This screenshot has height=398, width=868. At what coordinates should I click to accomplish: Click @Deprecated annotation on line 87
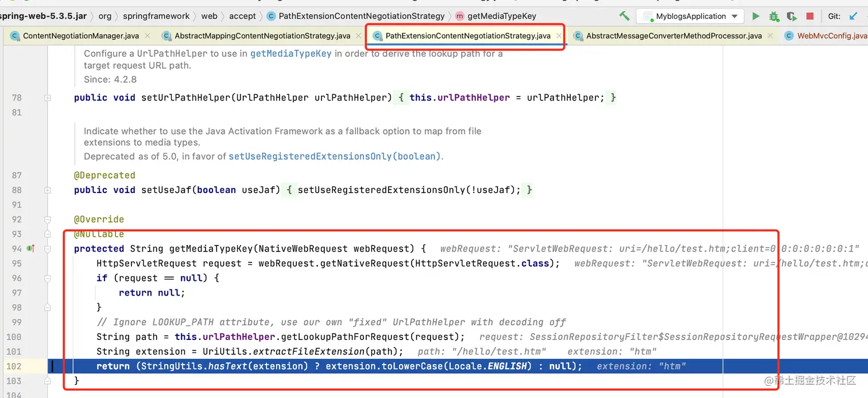(104, 175)
